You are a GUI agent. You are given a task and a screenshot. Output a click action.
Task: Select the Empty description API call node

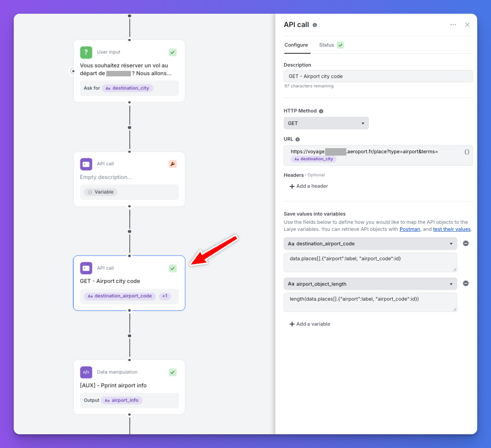pos(129,179)
